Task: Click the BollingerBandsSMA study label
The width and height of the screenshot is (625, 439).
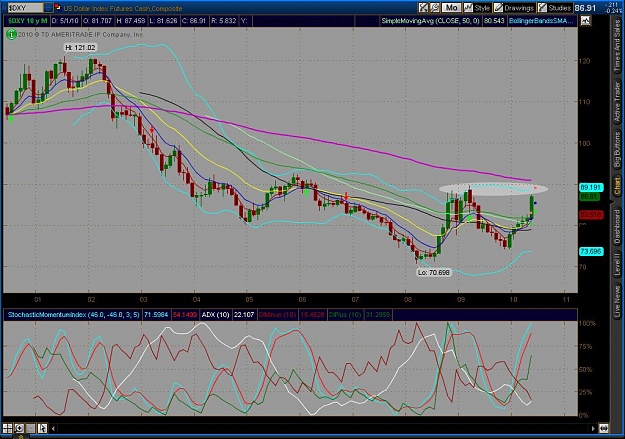Action: click(540, 21)
